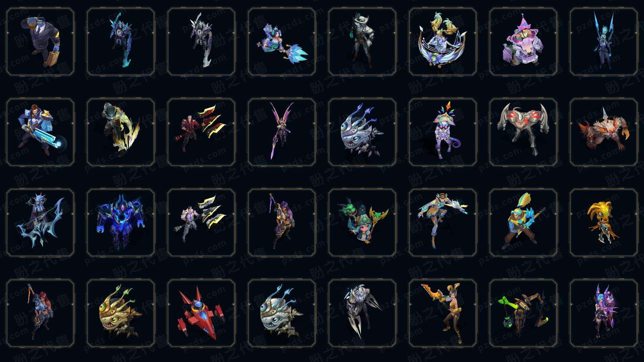Select the ice archer with large bow
The width and height of the screenshot is (644, 362).
[40, 223]
